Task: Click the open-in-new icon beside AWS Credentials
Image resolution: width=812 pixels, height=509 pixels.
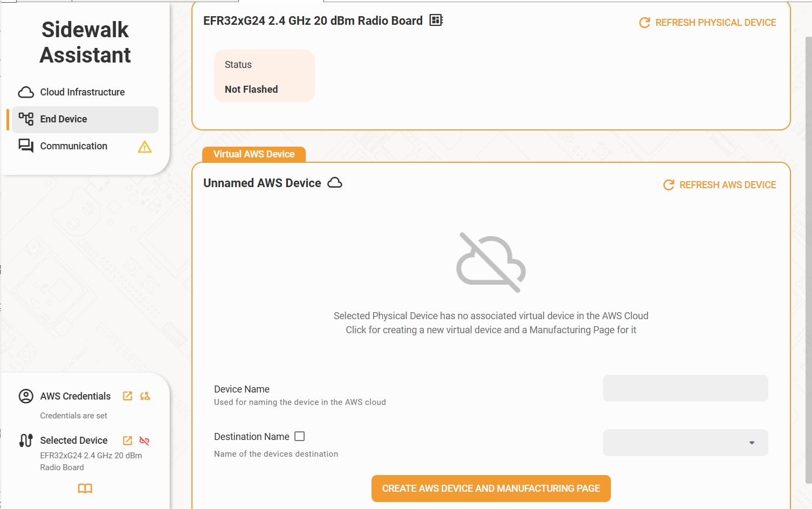Action: click(x=128, y=396)
